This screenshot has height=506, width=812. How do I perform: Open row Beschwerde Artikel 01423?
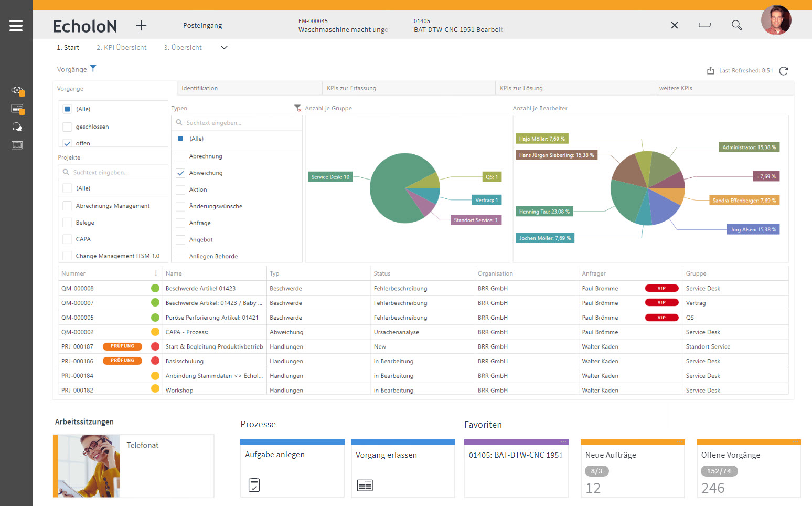point(423,288)
